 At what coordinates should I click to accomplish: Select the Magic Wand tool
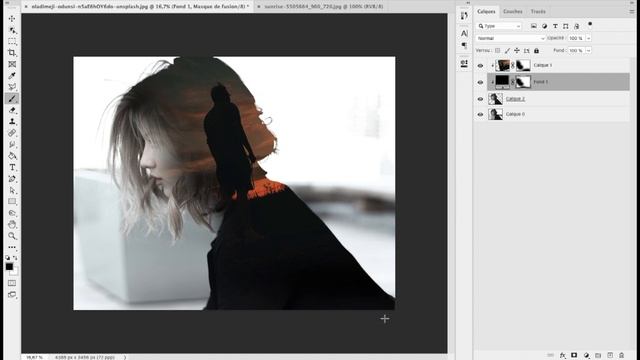tap(12, 30)
